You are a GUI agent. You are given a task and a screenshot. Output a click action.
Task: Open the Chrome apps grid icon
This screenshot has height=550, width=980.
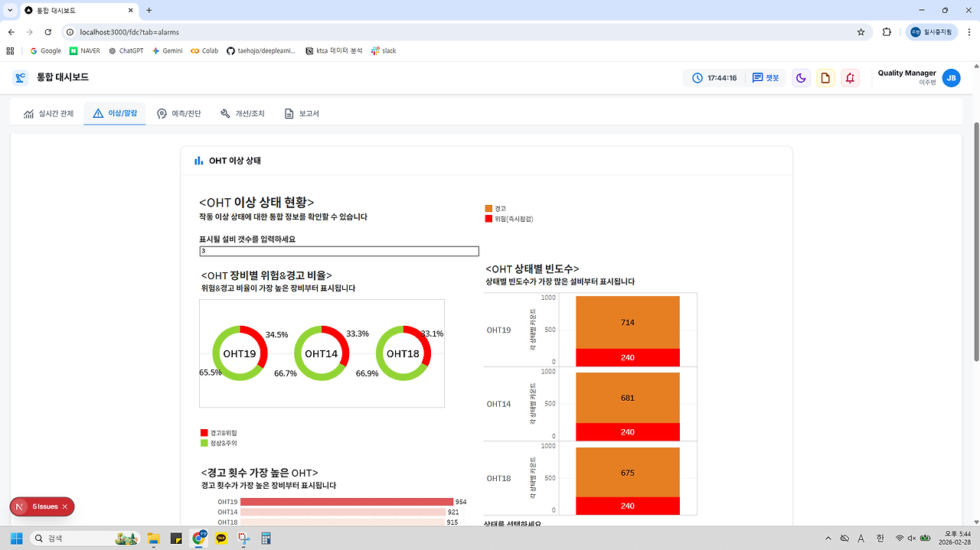coord(10,50)
